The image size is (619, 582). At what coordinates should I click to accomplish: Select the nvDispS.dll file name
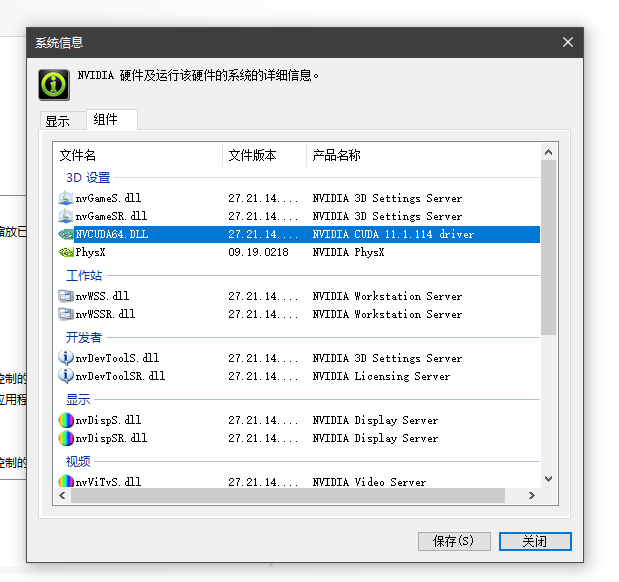click(108, 420)
